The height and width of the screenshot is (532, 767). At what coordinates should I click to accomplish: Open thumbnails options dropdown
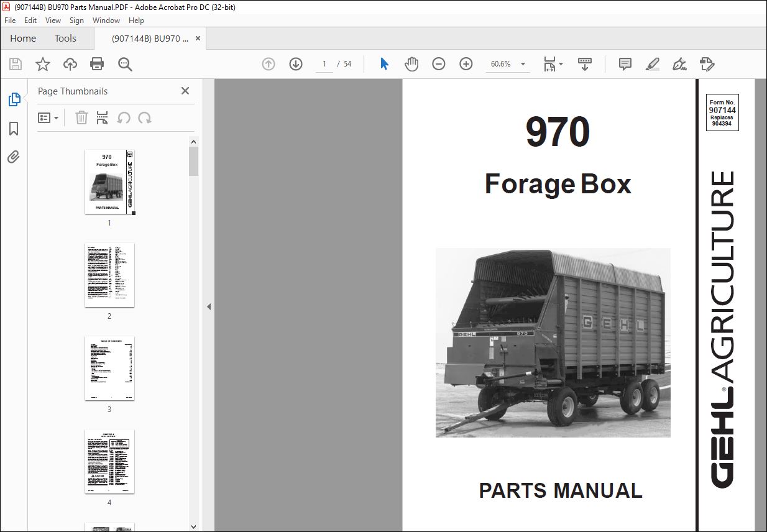tap(48, 117)
